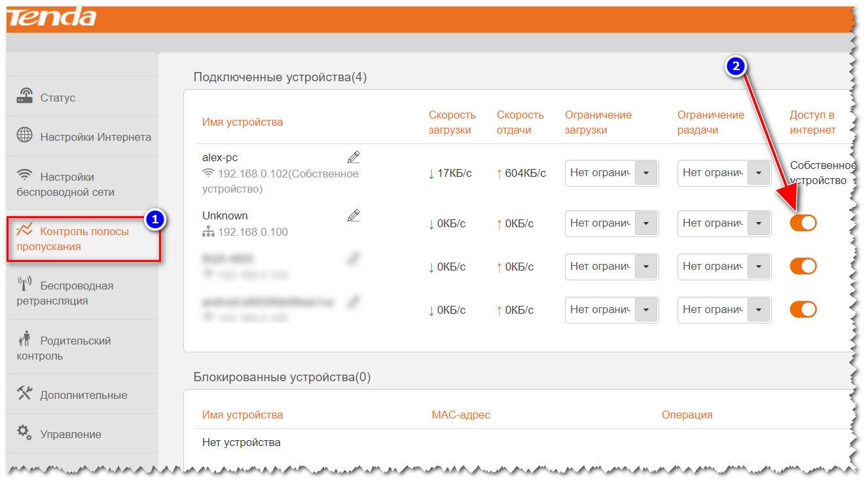The image size is (868, 484).
Task: Open download limit dropdown for alex-pc
Action: click(x=645, y=173)
